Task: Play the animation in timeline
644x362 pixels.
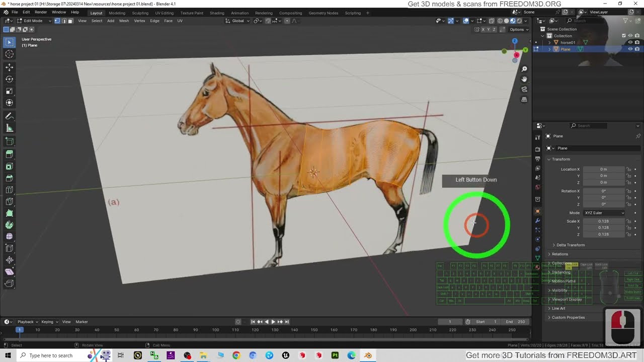Action: [x=273, y=322]
